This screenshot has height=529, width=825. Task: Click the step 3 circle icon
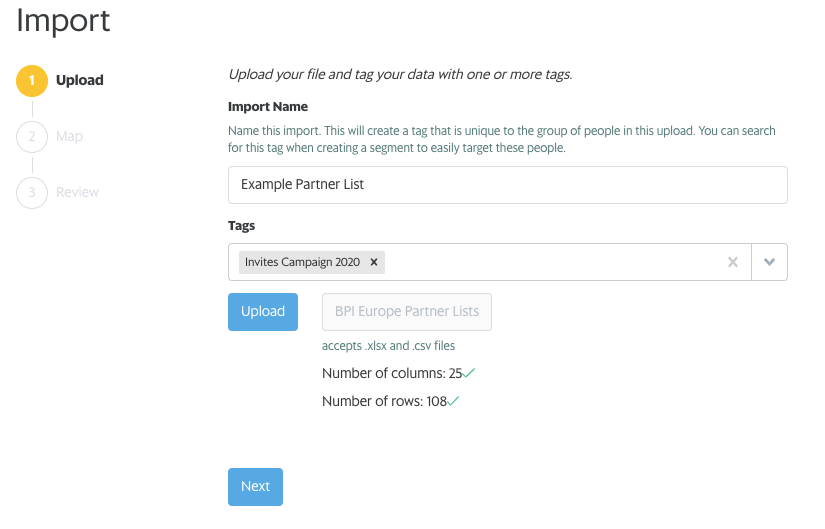coord(32,192)
